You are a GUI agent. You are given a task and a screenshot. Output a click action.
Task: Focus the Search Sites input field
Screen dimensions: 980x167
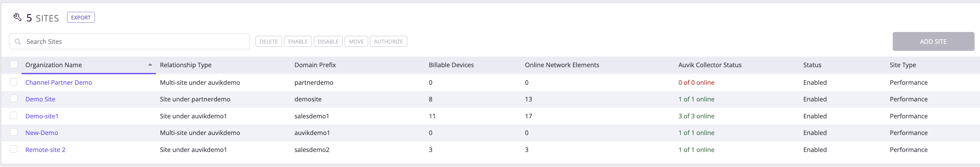[129, 41]
